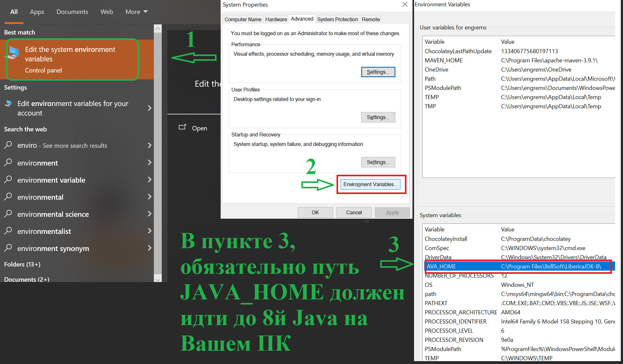This screenshot has height=364, width=623.
Task: Click the search icon next to environment synonym
Action: (8, 248)
